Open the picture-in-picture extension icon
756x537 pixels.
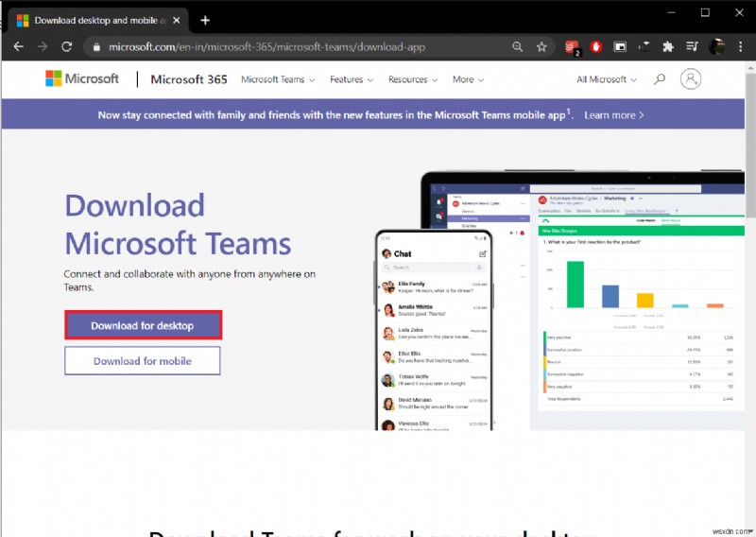pos(620,47)
